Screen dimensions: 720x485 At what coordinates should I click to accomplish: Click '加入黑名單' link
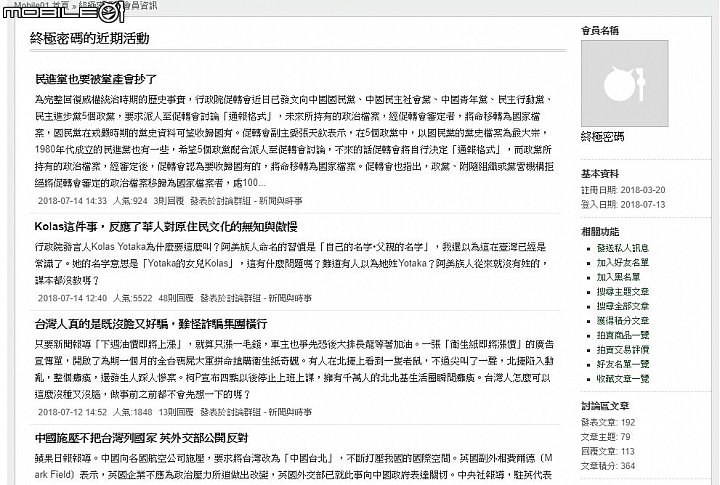(x=618, y=277)
